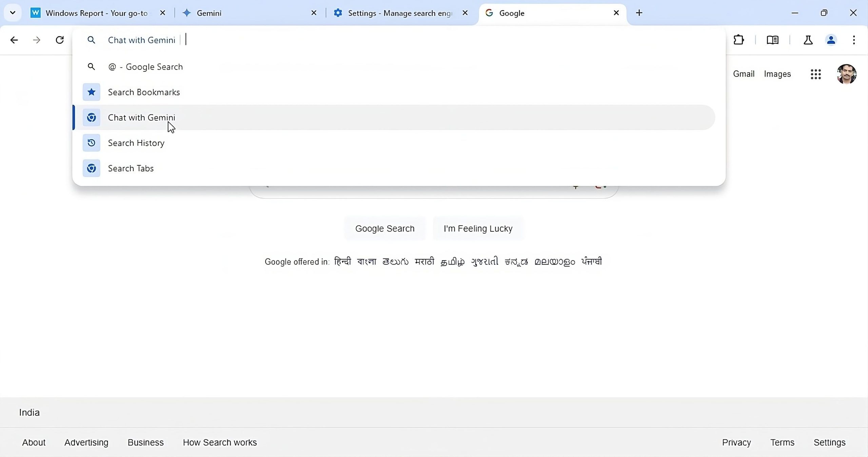Choose the Search Bookmarks suggestion
The width and height of the screenshot is (868, 457).
394,92
